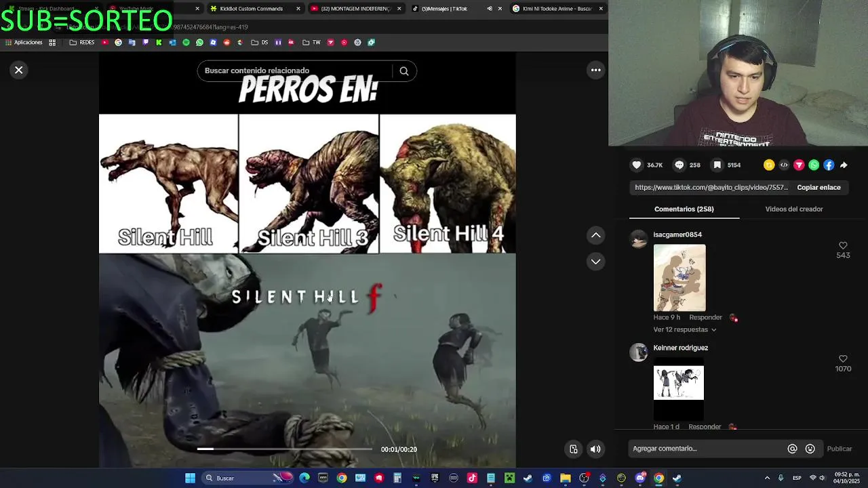Screen dimensions: 868x488
Task: Reply to Keinner rodriguez's comment
Action: pyautogui.click(x=705, y=427)
